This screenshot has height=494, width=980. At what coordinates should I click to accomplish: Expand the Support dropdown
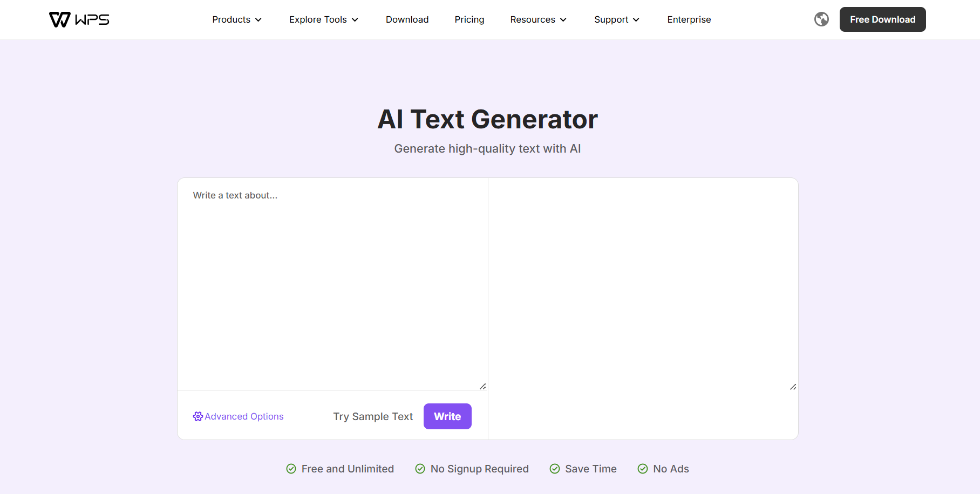pyautogui.click(x=616, y=19)
